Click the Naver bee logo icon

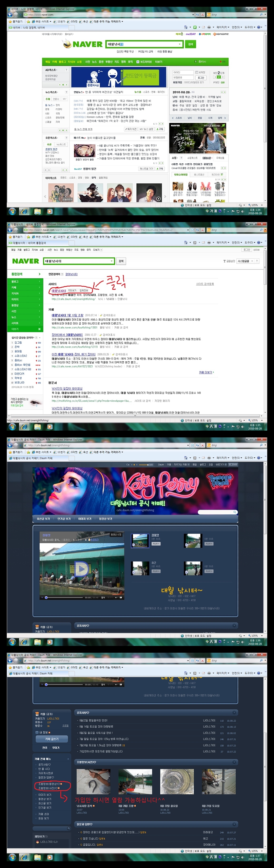coord(67,44)
